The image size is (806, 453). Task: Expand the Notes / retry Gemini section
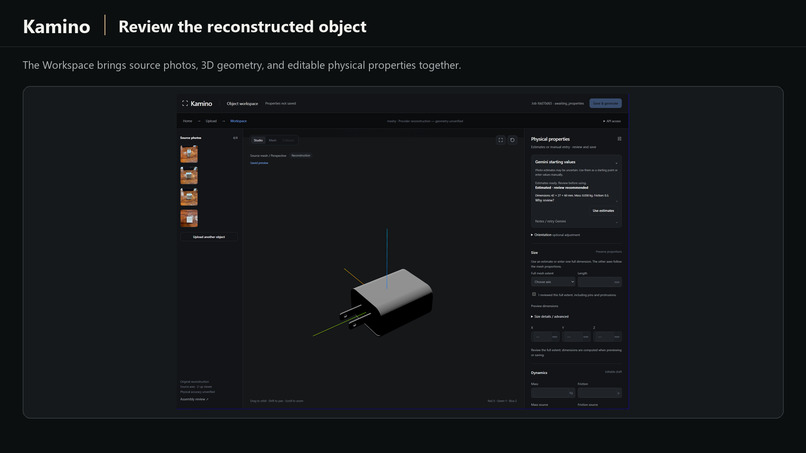(x=576, y=222)
